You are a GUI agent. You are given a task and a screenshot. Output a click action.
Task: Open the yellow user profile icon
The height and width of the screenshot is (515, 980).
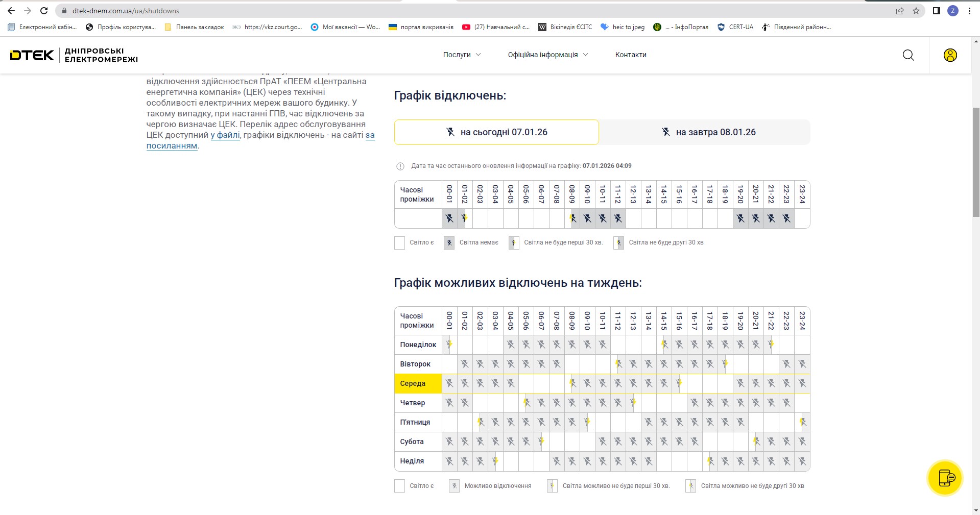tap(950, 55)
